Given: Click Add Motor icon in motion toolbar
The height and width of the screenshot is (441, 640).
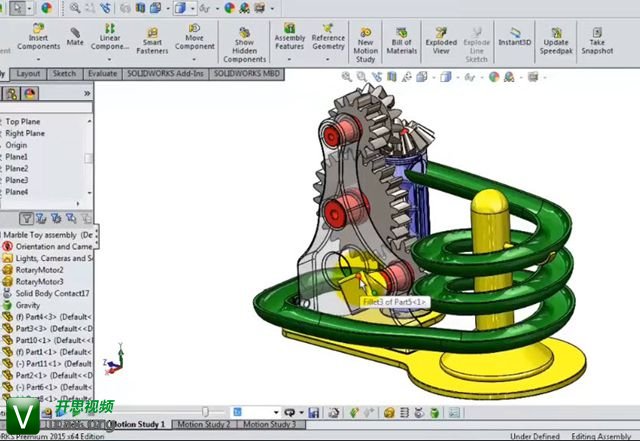Looking at the screenshot, I should [x=389, y=413].
